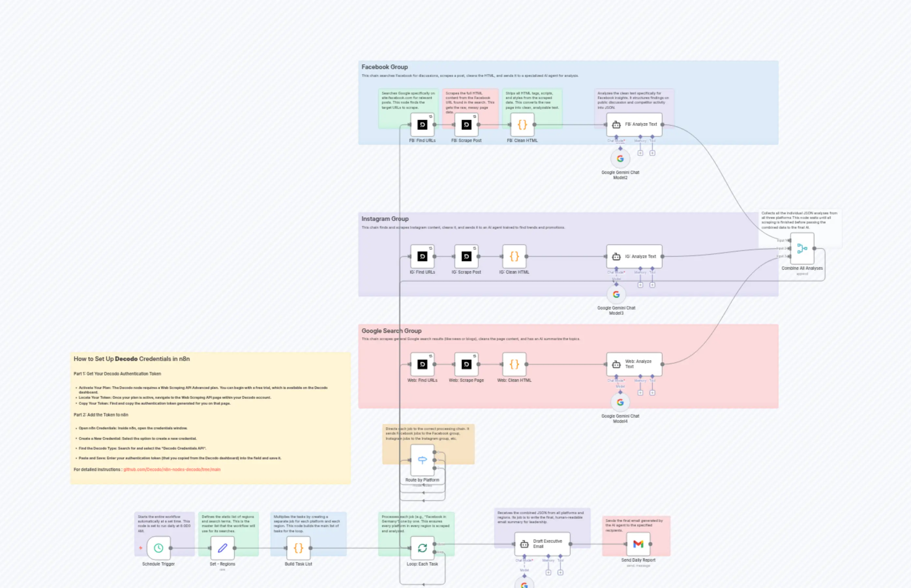Select Google Gemini Chat Model2 node
The image size is (911, 588).
[x=620, y=159]
